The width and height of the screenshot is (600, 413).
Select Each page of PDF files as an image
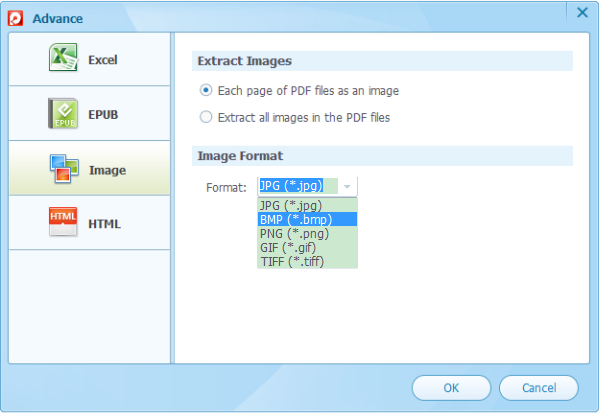pyautogui.click(x=206, y=90)
